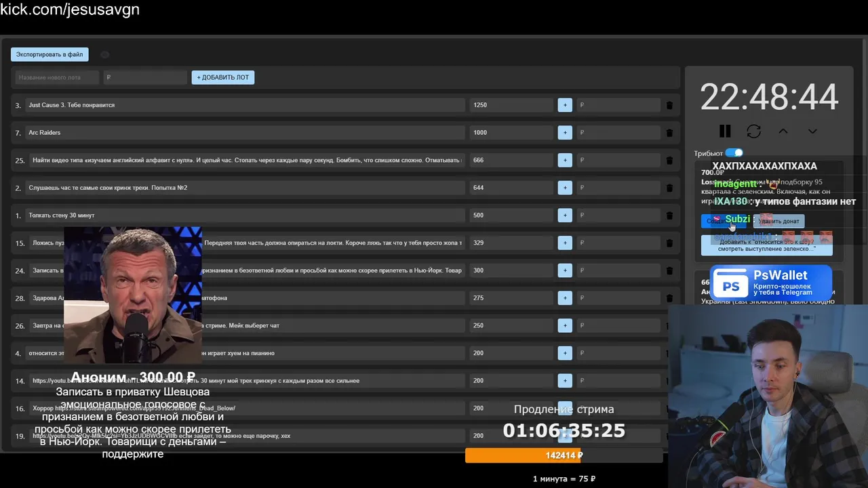Click the 644 amount field
Image resolution: width=868 pixels, height=488 pixels.
tap(511, 188)
